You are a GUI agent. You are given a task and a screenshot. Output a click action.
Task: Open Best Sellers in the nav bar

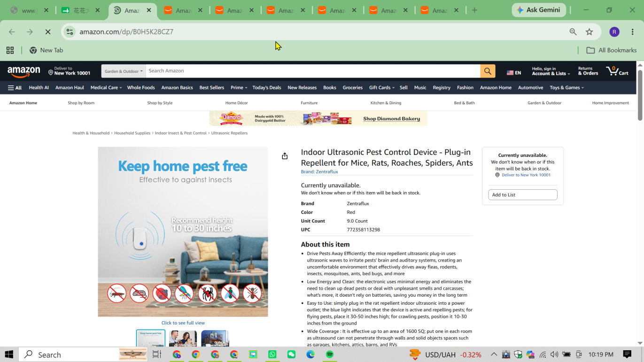point(212,88)
